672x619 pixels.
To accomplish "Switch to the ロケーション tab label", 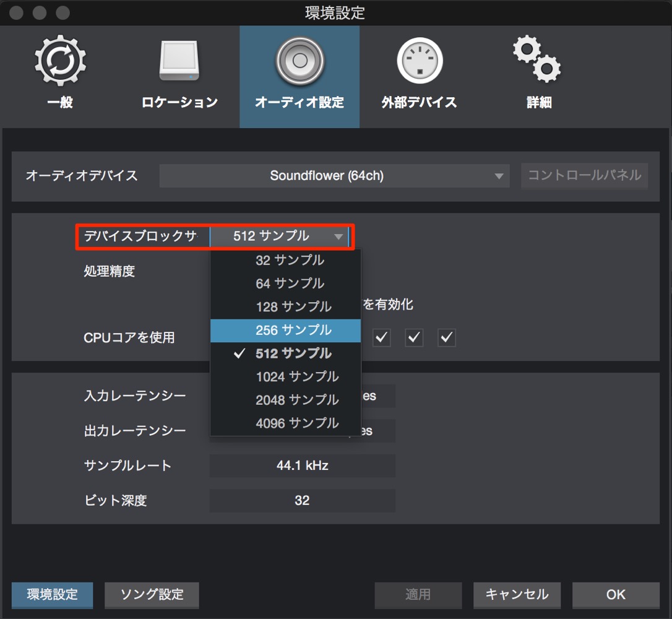I will point(179,102).
